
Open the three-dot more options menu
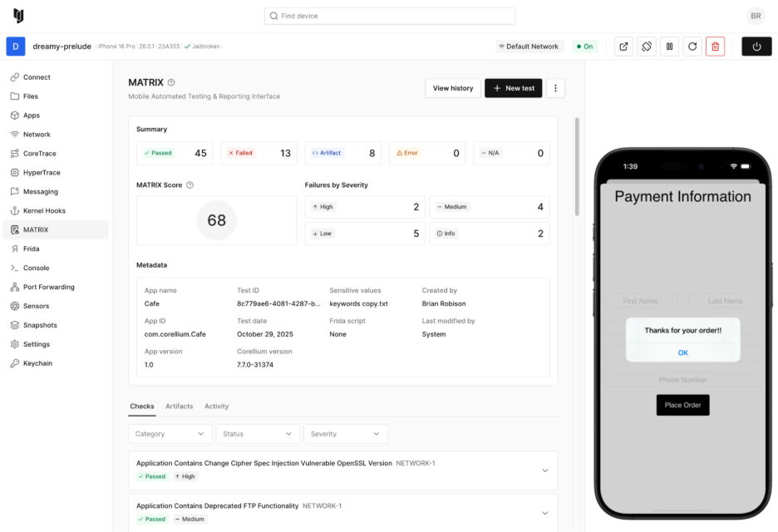(555, 88)
